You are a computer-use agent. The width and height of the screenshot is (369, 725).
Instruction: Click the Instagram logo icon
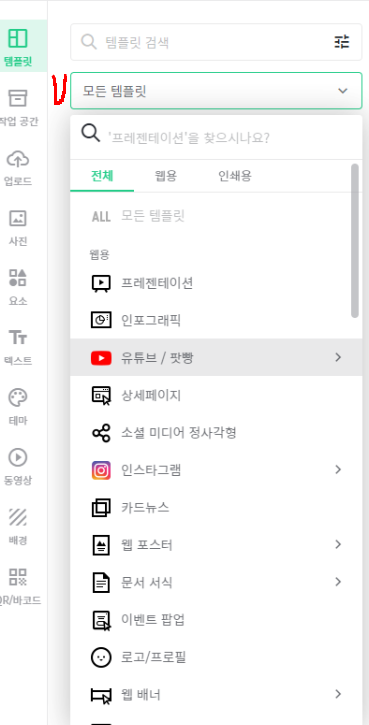(101, 470)
